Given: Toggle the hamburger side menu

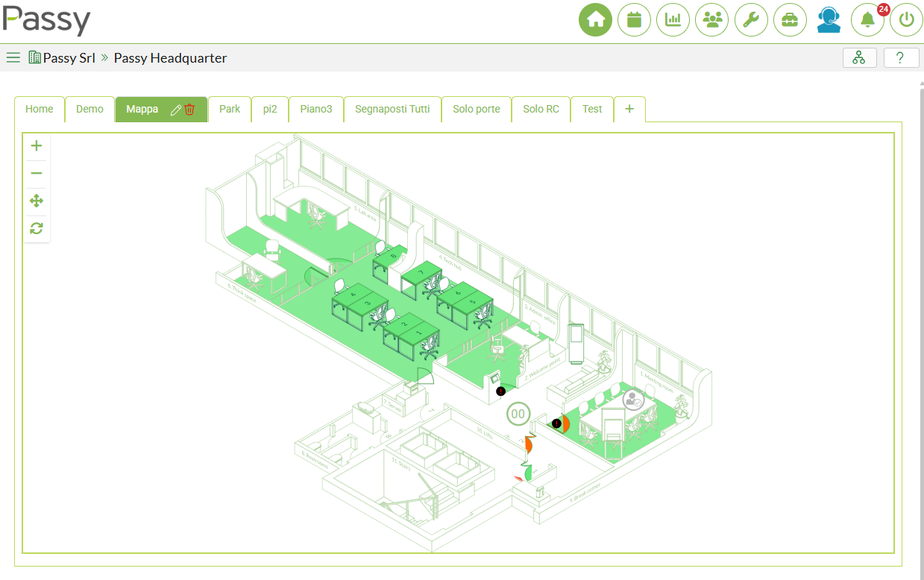Looking at the screenshot, I should point(13,57).
